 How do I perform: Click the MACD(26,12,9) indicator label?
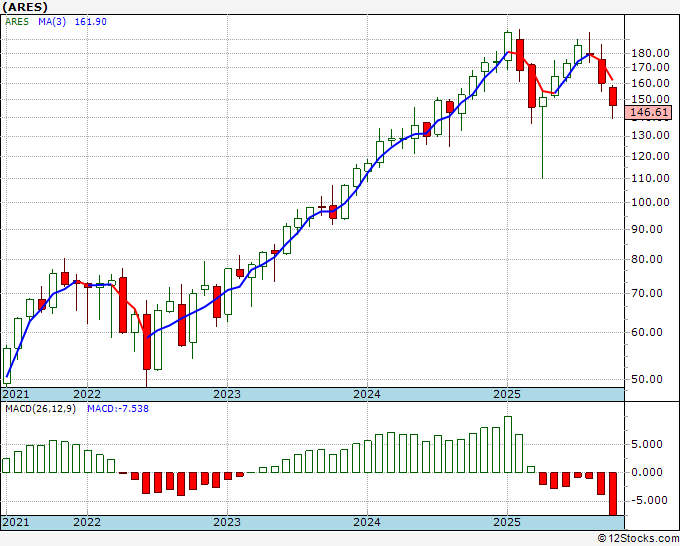(x=40, y=409)
